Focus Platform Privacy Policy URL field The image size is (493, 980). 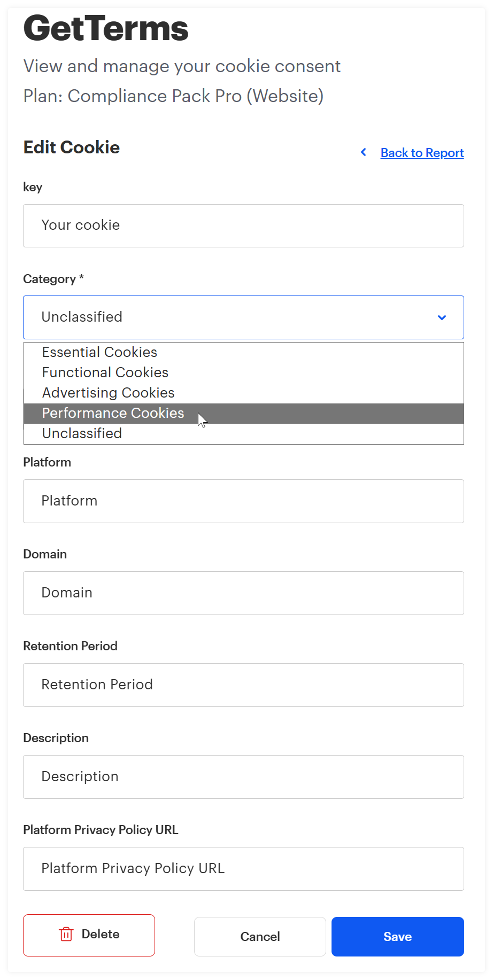point(243,869)
